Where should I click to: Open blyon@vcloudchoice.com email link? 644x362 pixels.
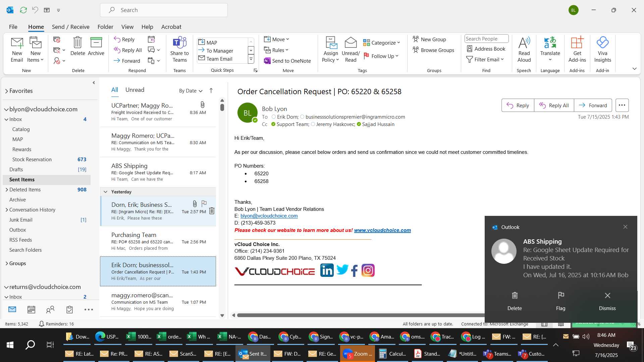coord(269,216)
